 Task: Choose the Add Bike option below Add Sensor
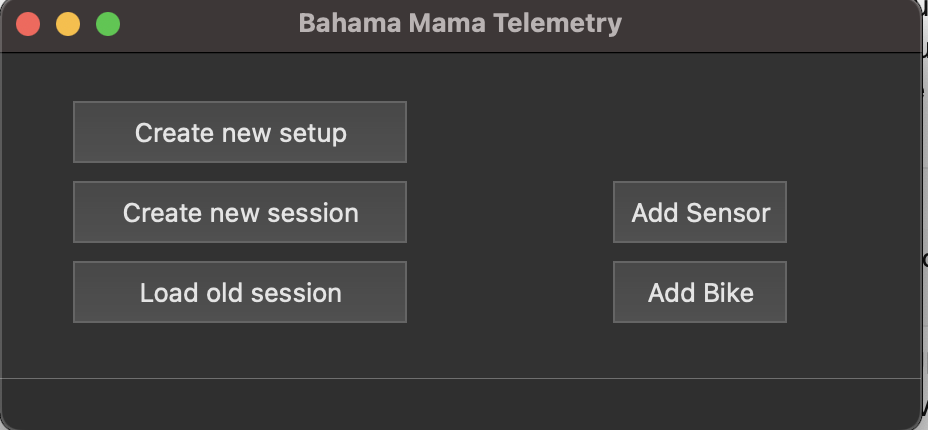coord(700,293)
